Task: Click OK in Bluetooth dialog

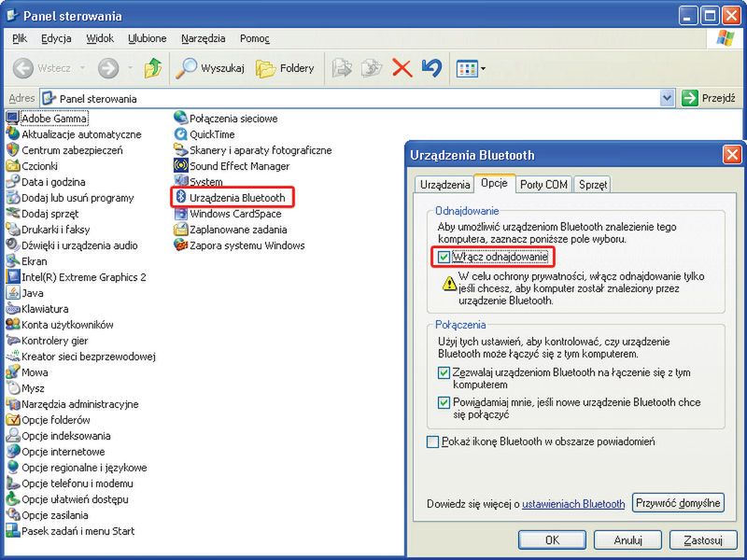Action: pyautogui.click(x=552, y=540)
